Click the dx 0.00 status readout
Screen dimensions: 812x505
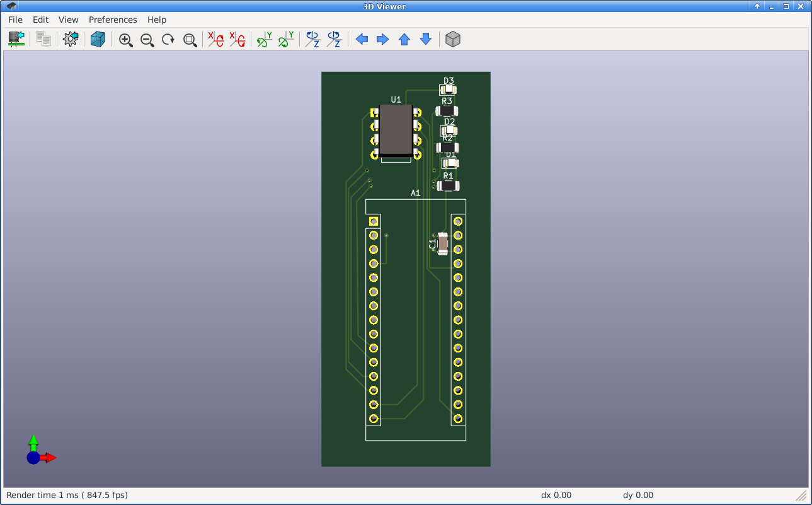pyautogui.click(x=556, y=496)
